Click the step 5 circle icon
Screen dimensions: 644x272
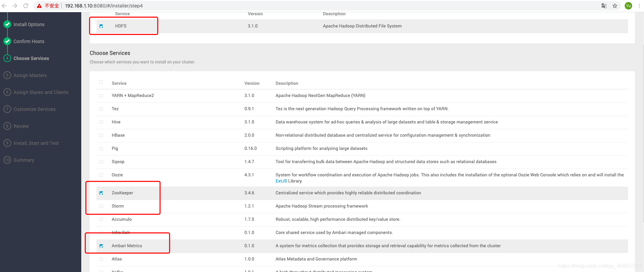[7, 75]
